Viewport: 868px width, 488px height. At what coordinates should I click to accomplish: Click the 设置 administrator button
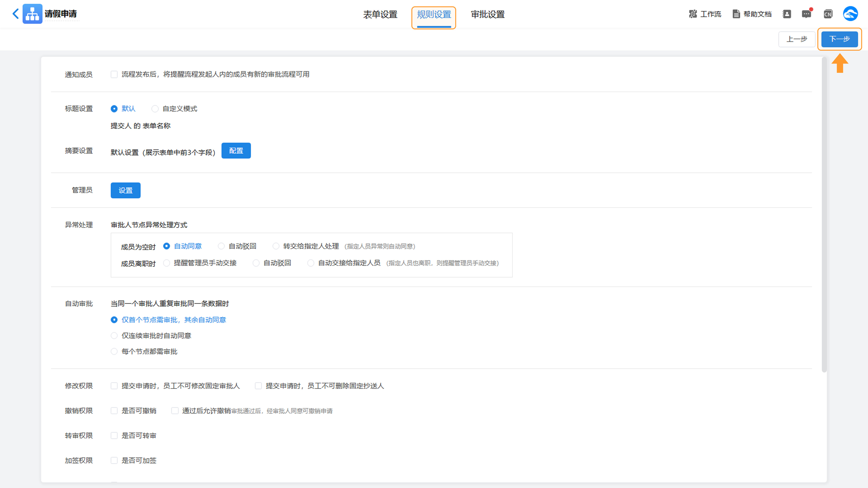click(125, 190)
